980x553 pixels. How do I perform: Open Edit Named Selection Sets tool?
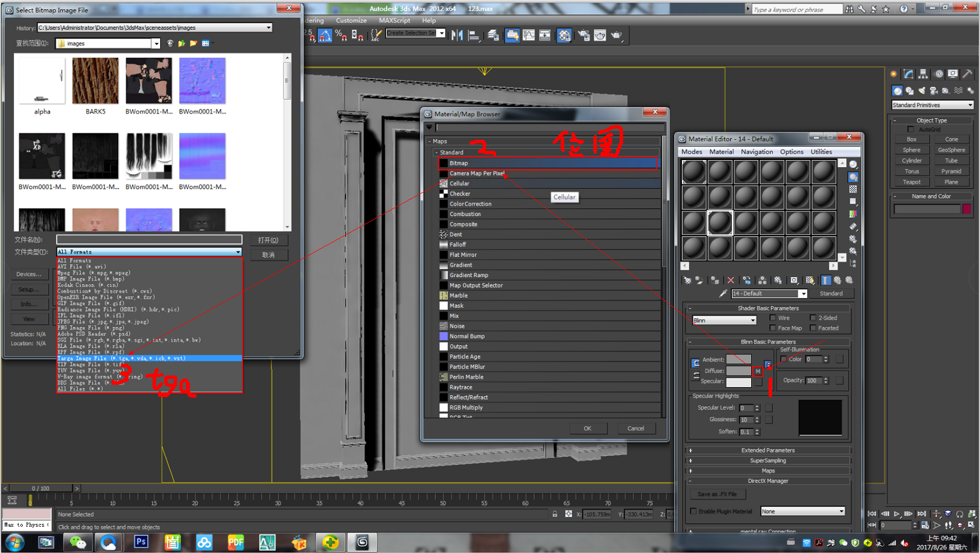376,36
